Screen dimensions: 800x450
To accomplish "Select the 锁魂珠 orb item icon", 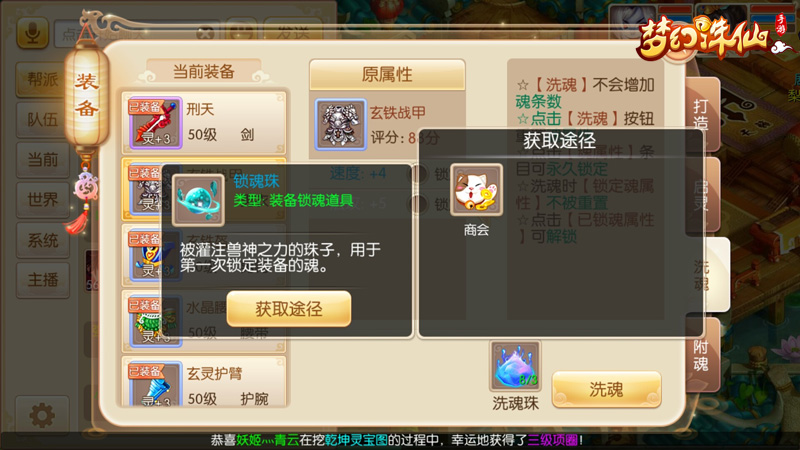I will click(198, 200).
